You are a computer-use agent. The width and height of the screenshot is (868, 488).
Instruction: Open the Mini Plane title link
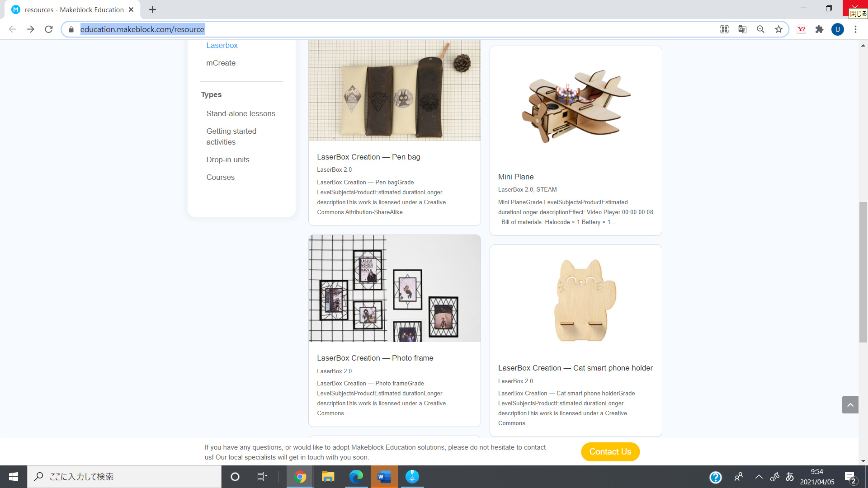tap(516, 177)
